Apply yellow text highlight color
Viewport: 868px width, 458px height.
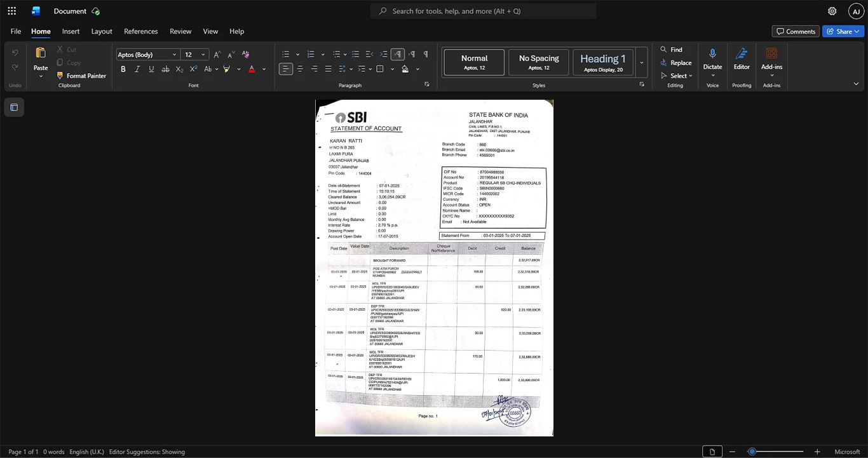coord(226,69)
